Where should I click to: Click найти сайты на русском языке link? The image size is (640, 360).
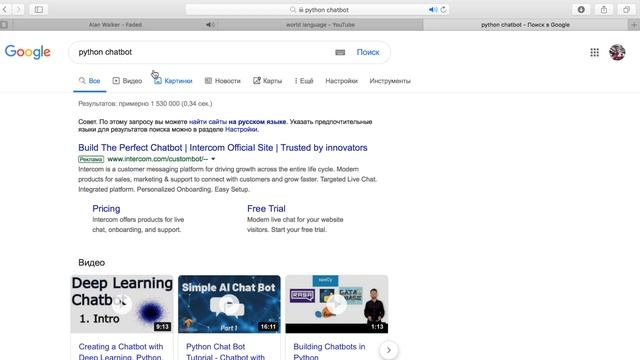click(238, 122)
